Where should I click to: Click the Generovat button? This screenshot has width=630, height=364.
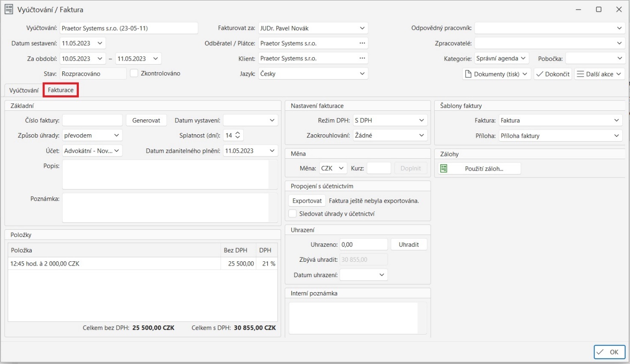click(146, 120)
